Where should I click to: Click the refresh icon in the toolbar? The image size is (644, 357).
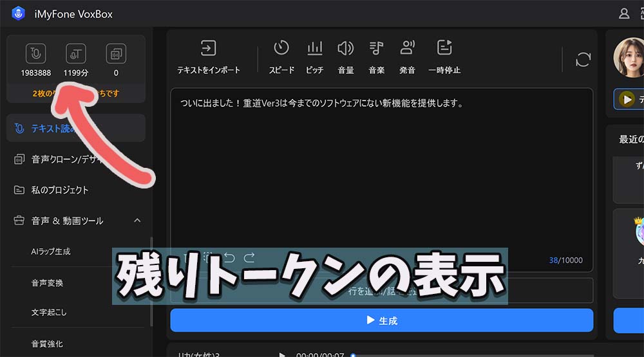[583, 60]
